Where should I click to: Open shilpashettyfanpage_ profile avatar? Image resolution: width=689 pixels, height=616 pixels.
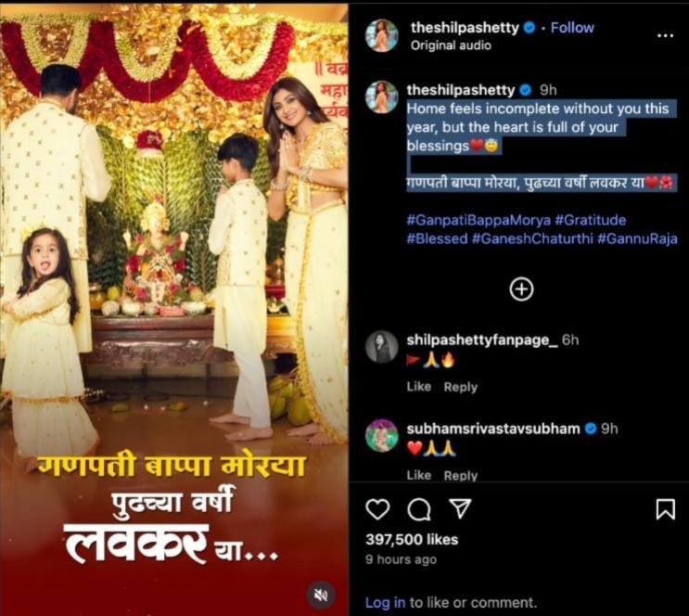pos(382,347)
